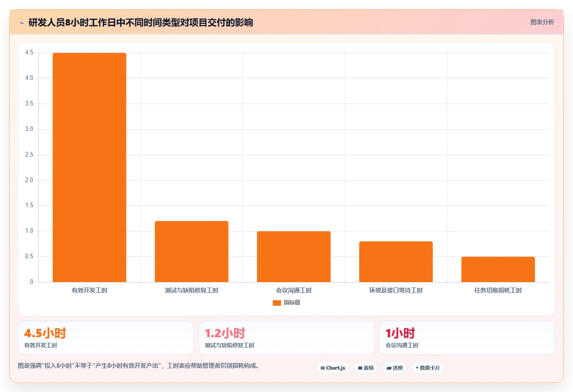Screen dimensions: 573x392
Task: Click the x-axis label 环境及接口等待工时
Action: pyautogui.click(x=396, y=291)
